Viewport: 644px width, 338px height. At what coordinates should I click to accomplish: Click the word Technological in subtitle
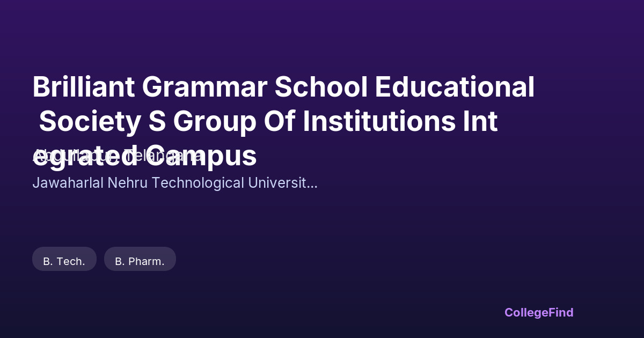[x=197, y=183]
